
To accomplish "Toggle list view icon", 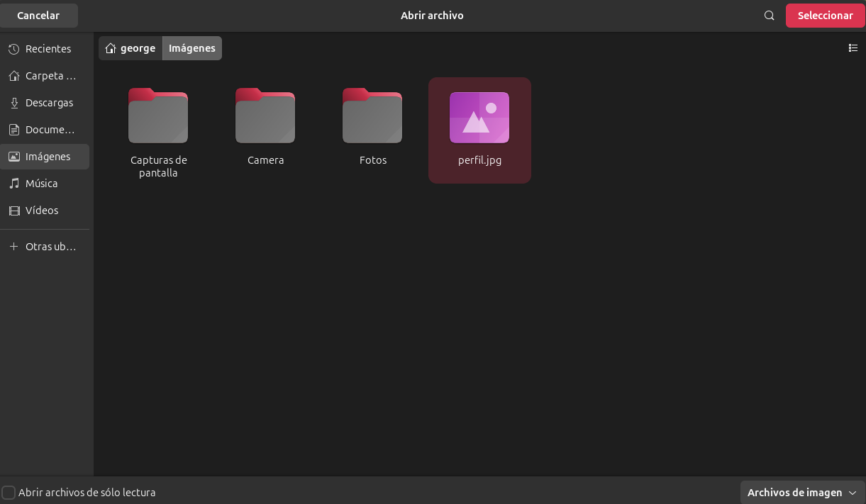I will click(x=853, y=48).
